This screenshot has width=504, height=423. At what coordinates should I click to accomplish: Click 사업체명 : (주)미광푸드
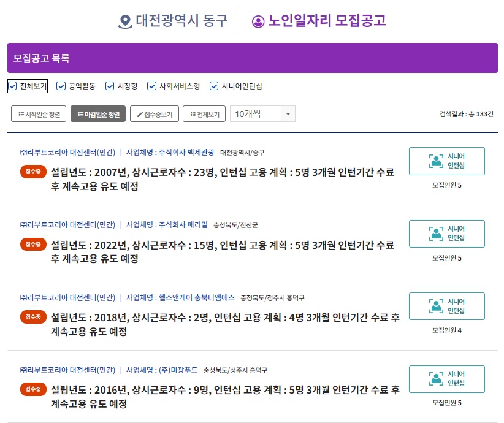click(x=162, y=370)
